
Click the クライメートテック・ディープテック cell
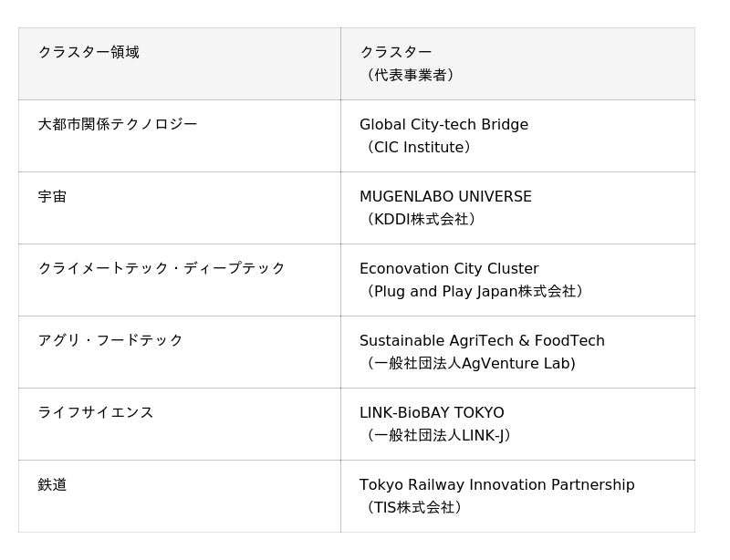pyautogui.click(x=162, y=269)
